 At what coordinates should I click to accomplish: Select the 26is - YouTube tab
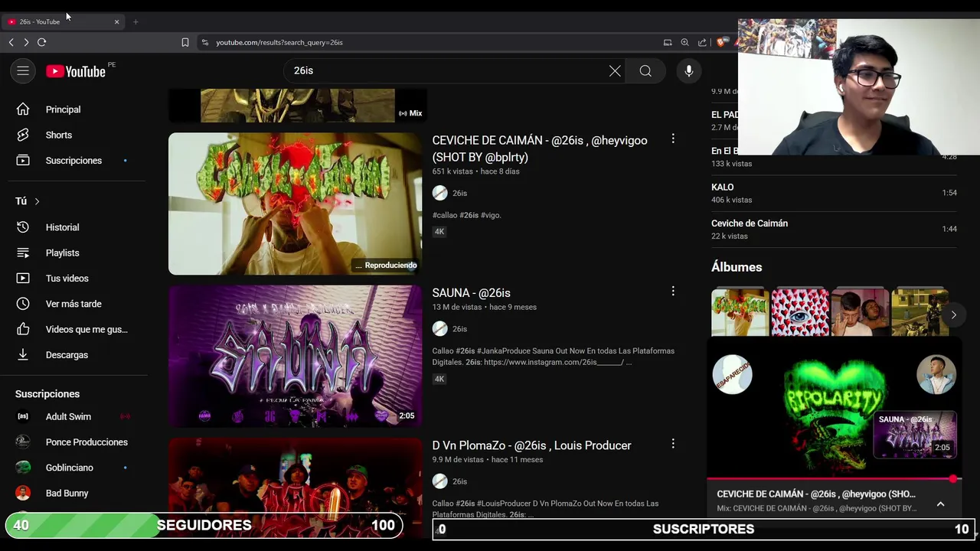pos(63,21)
